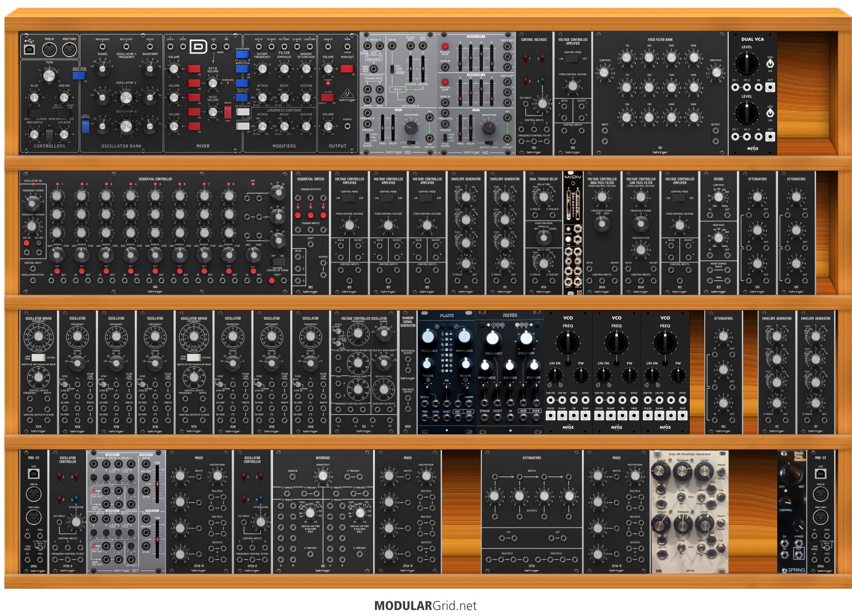Flip the upper LOG/LIN toggle on Dual VCA
The height and width of the screenshot is (616, 852).
tap(770, 64)
